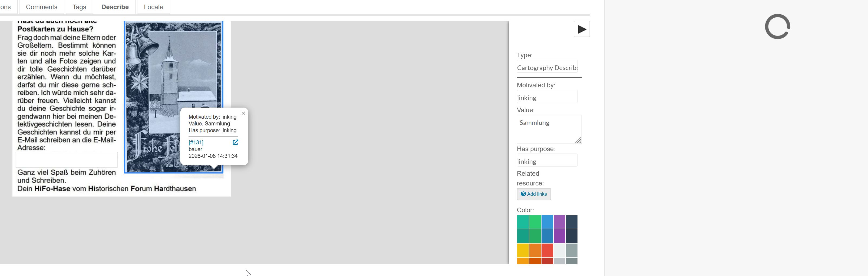Screen dimensions: 868x276
Task: Click into the Value text area
Action: (x=549, y=129)
